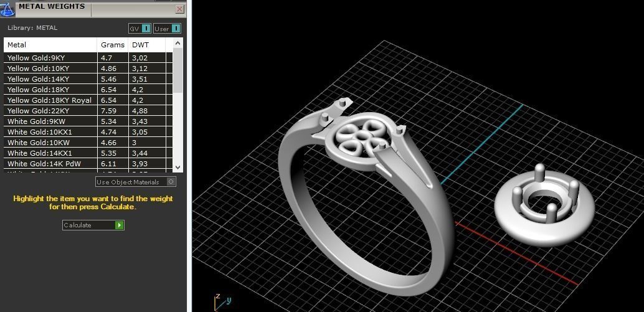Screen dimensions: 644x312
Task: Click the Metal column header
Action: 50,45
